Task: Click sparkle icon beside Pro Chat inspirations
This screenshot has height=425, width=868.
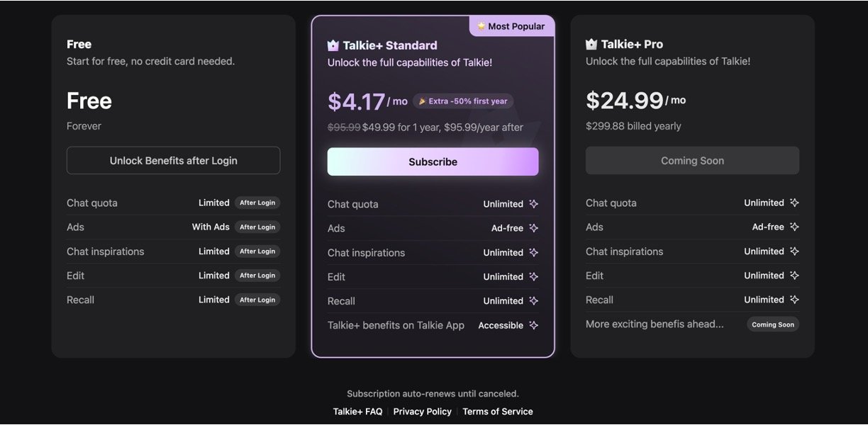Action: [x=794, y=251]
